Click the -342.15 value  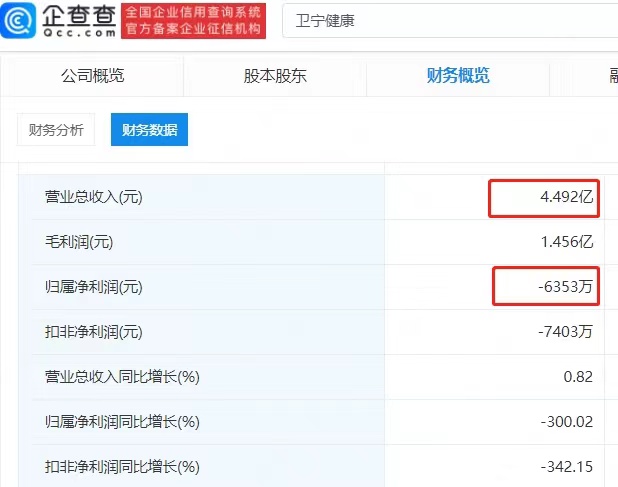(567, 467)
